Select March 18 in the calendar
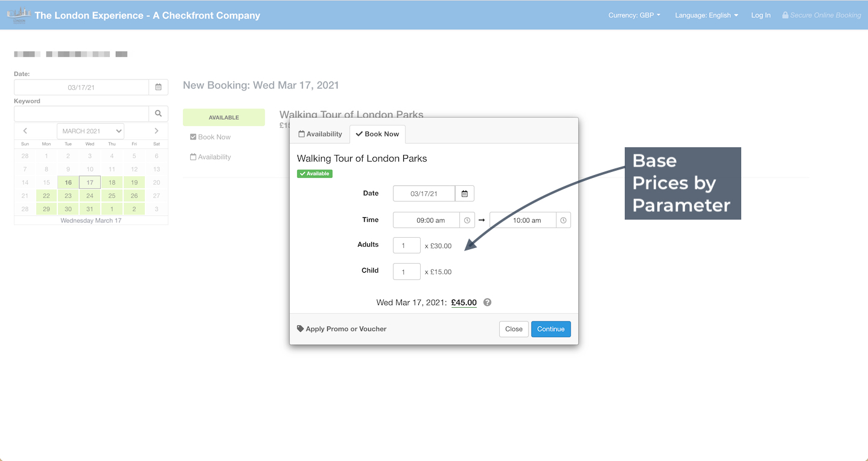The height and width of the screenshot is (461, 868). pyautogui.click(x=112, y=182)
